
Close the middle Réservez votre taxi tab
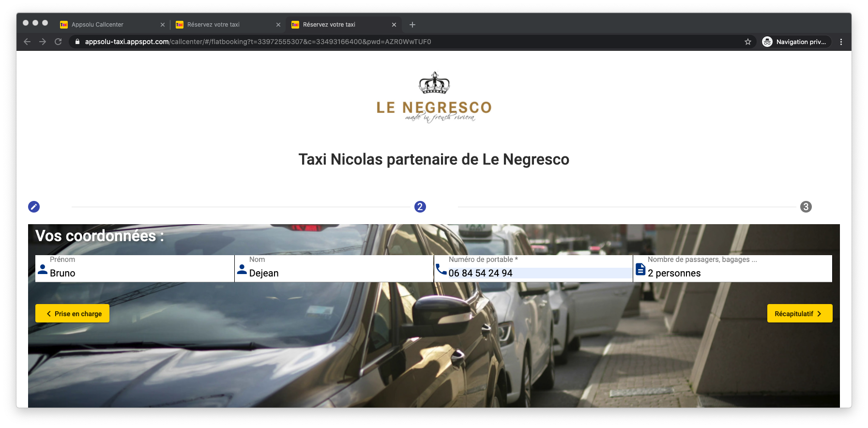click(278, 25)
